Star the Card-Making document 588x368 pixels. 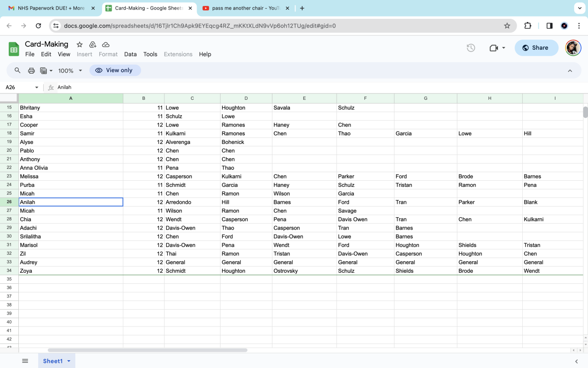(x=79, y=45)
